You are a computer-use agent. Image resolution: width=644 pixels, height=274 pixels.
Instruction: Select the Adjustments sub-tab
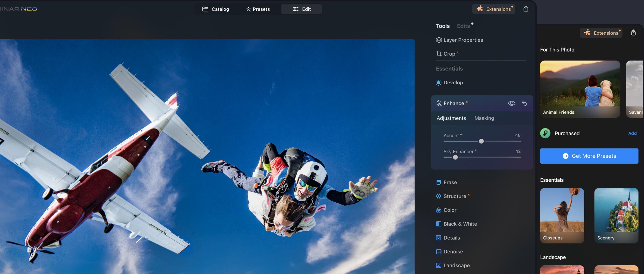pos(451,118)
